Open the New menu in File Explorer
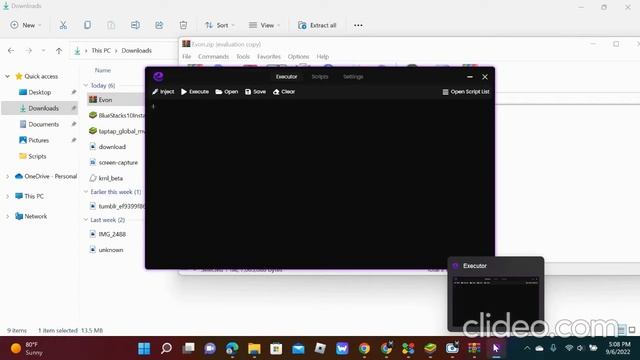 coord(26,25)
